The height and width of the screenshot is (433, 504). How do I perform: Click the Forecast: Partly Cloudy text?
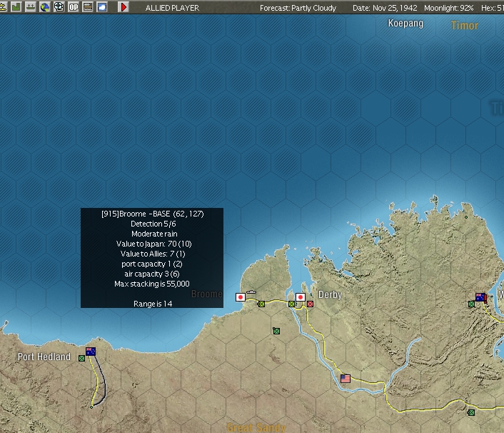point(298,8)
